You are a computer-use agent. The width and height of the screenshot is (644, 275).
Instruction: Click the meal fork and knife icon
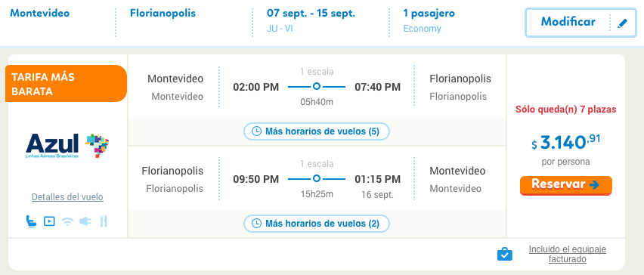(x=104, y=221)
